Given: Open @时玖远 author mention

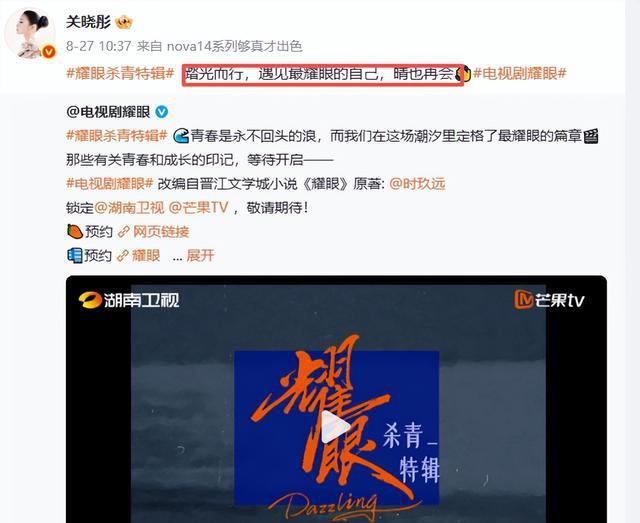Looking at the screenshot, I should (417, 184).
